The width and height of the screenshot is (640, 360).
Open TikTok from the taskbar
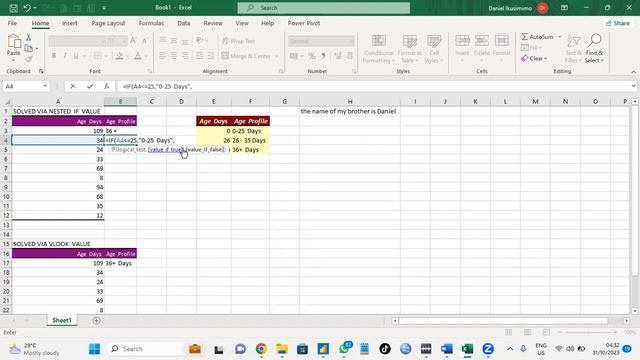(x=384, y=349)
